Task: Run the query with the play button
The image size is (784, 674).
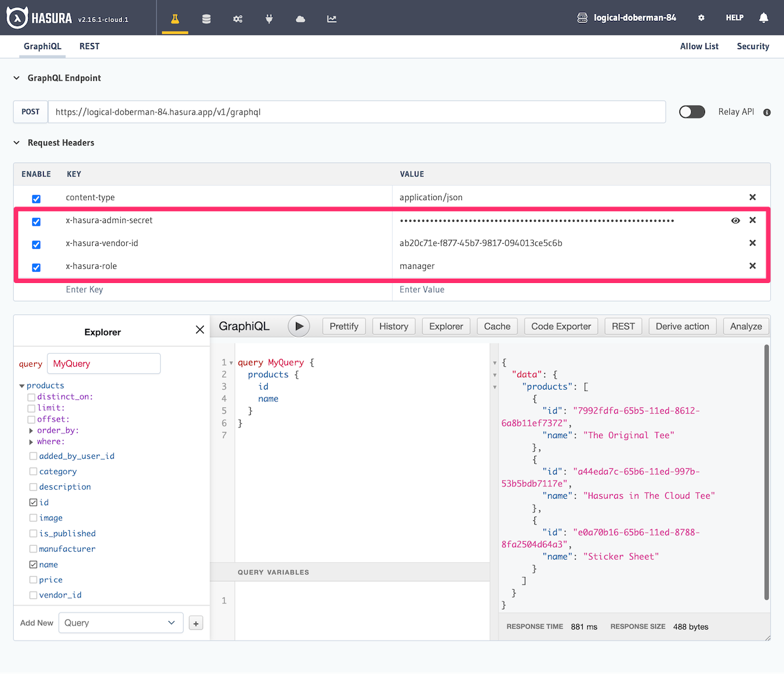Action: (299, 326)
